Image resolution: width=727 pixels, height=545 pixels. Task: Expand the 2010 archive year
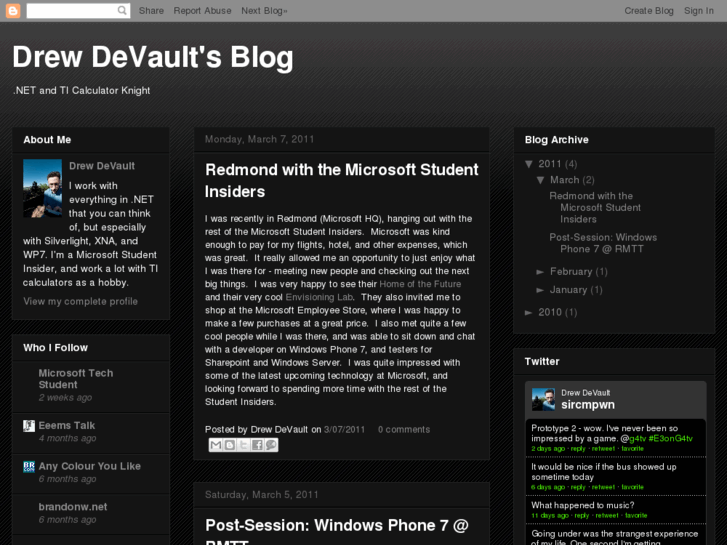click(529, 312)
